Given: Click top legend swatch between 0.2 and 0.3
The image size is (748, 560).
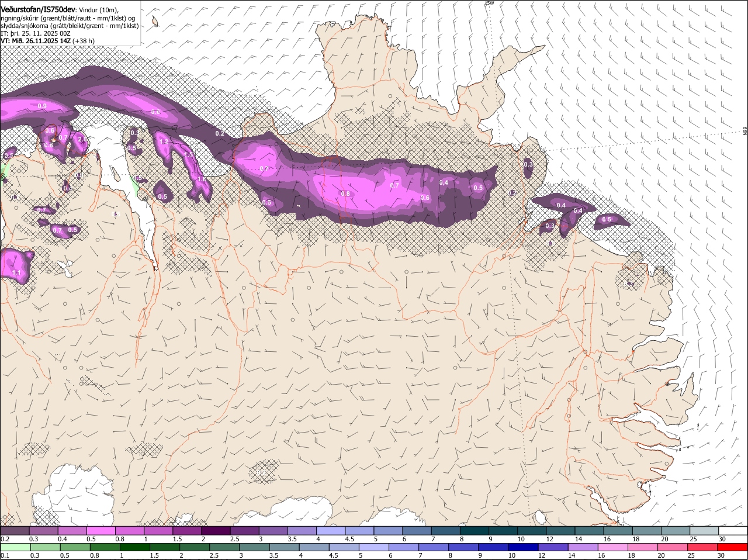Looking at the screenshot, I should (x=15, y=531).
